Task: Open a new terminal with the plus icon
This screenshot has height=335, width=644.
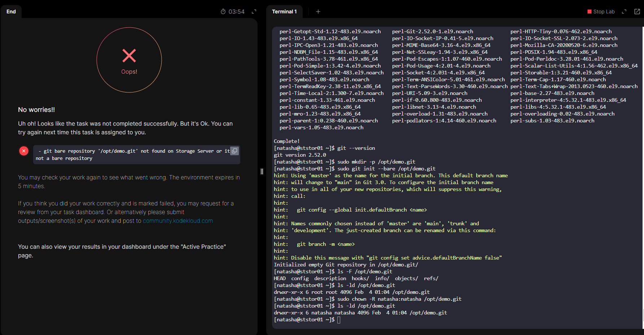Action: pyautogui.click(x=318, y=12)
